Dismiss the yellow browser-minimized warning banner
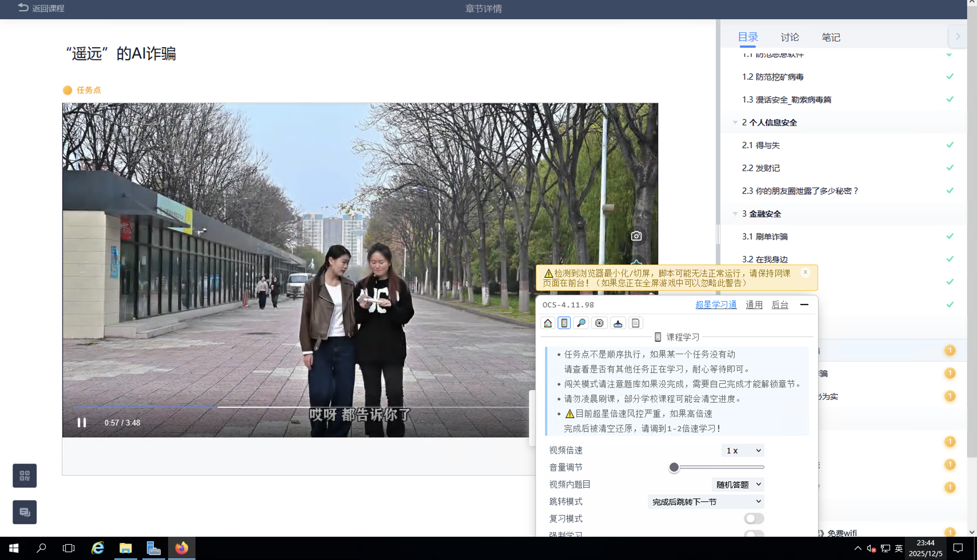This screenshot has height=560, width=977. tap(805, 272)
